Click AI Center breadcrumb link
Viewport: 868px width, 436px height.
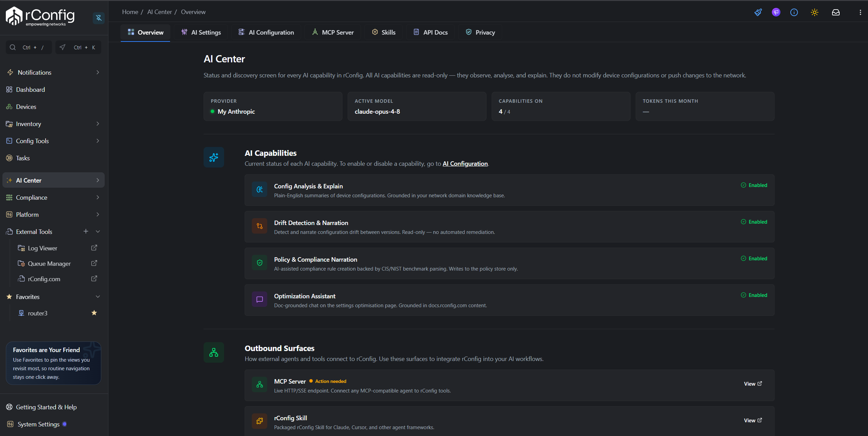pos(159,12)
